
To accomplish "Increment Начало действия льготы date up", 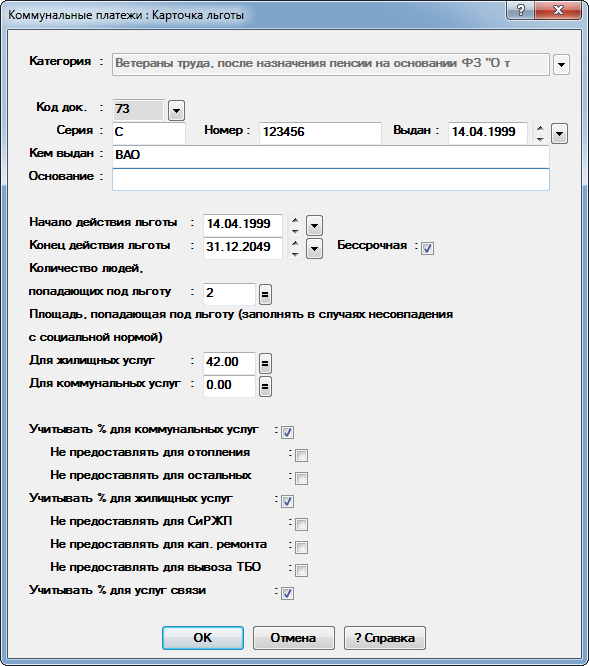I will [x=295, y=220].
